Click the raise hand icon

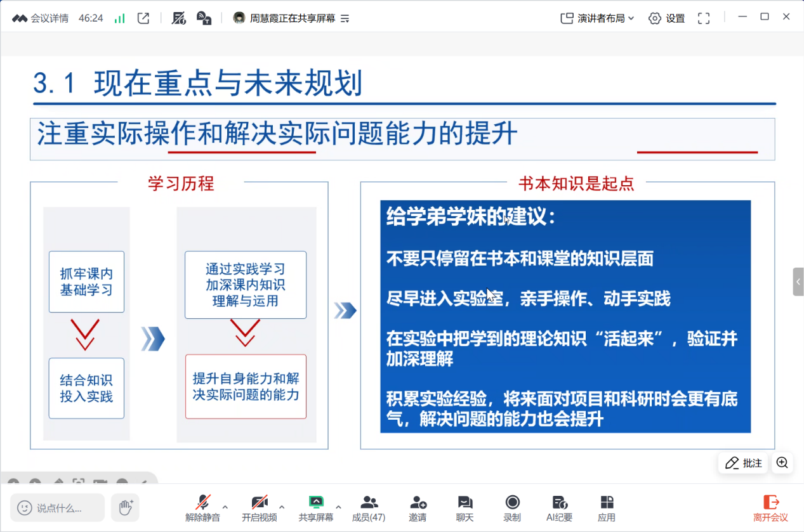(x=125, y=507)
